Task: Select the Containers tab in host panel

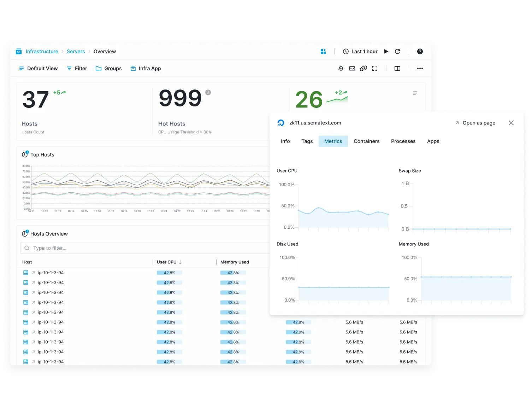Action: tap(366, 141)
